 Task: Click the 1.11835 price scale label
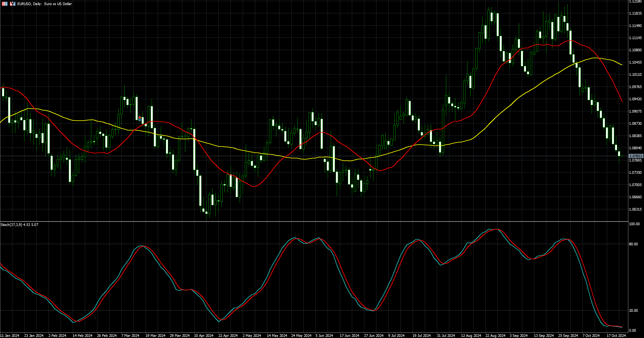635,13
